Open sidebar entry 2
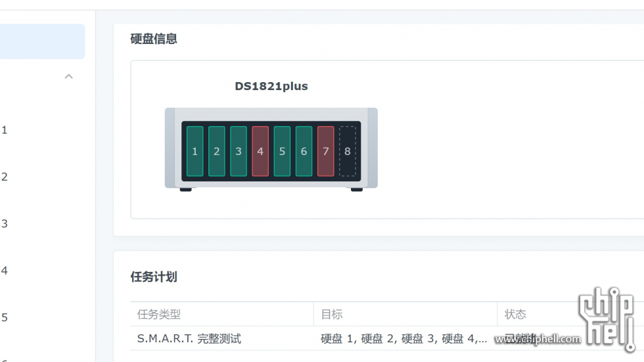 [x=5, y=177]
